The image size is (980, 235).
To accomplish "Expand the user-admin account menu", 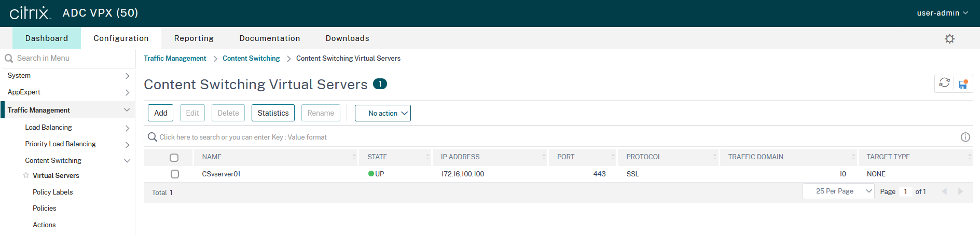I will (942, 13).
